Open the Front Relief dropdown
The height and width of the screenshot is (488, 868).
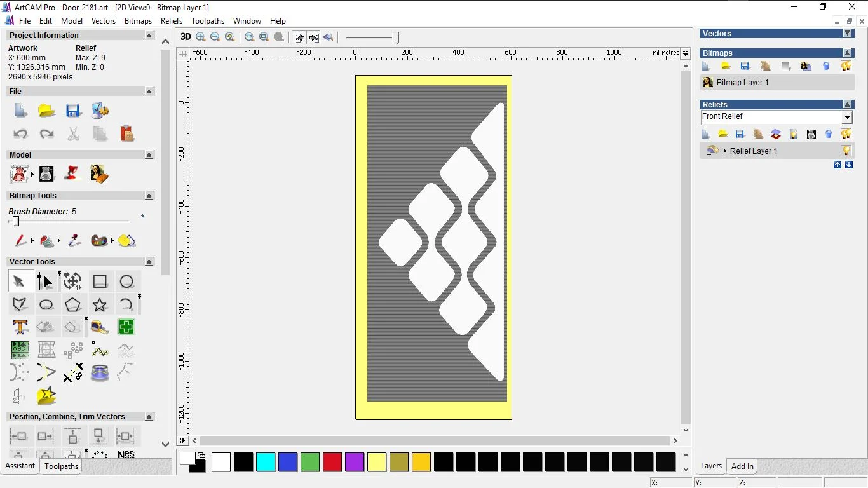pos(846,118)
